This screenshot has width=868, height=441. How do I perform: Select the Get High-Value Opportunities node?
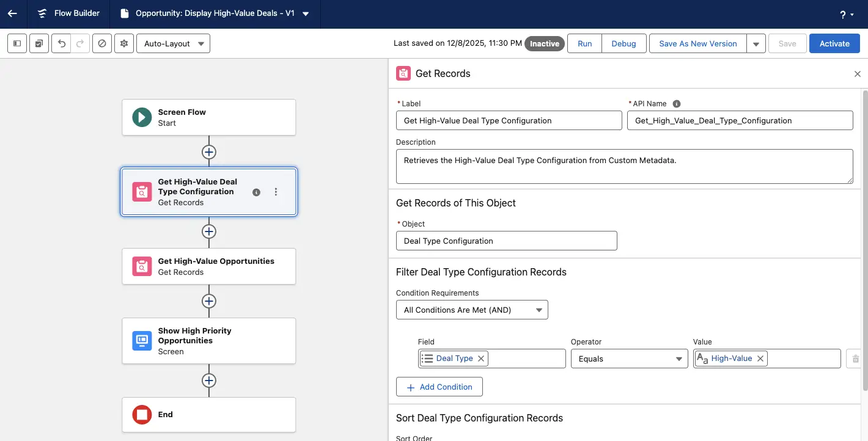(209, 266)
